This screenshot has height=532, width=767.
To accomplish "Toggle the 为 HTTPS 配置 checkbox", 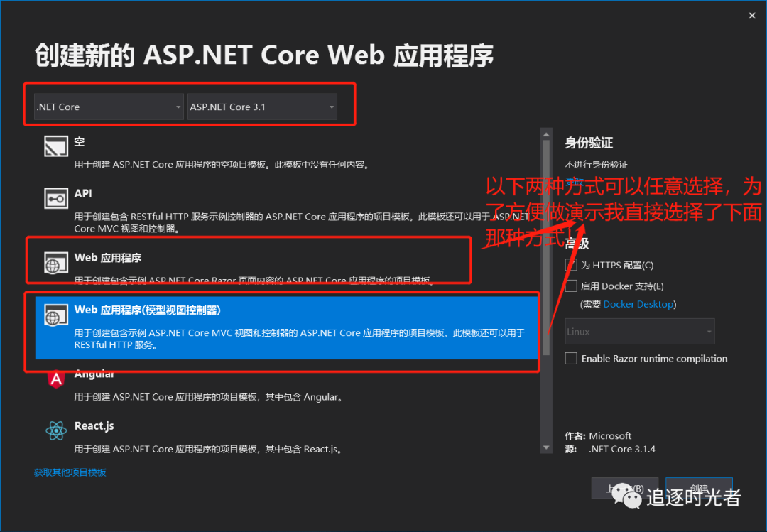I will coord(571,265).
